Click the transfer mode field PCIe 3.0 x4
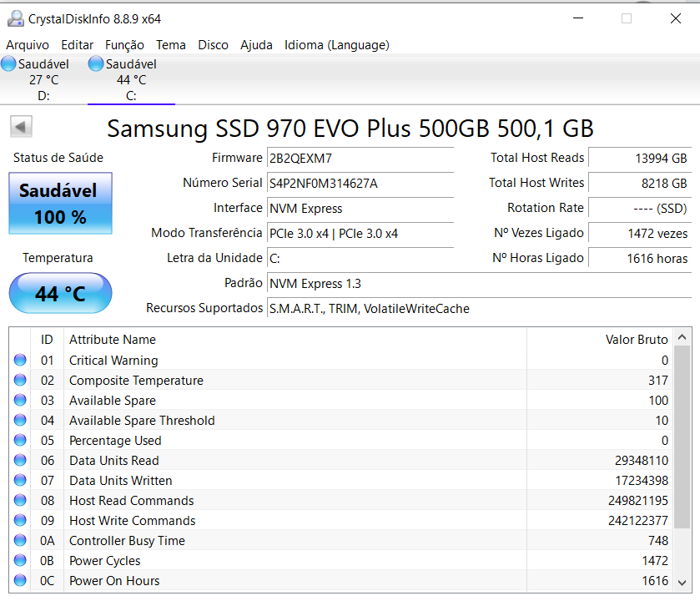This screenshot has width=700, height=601. click(x=360, y=234)
